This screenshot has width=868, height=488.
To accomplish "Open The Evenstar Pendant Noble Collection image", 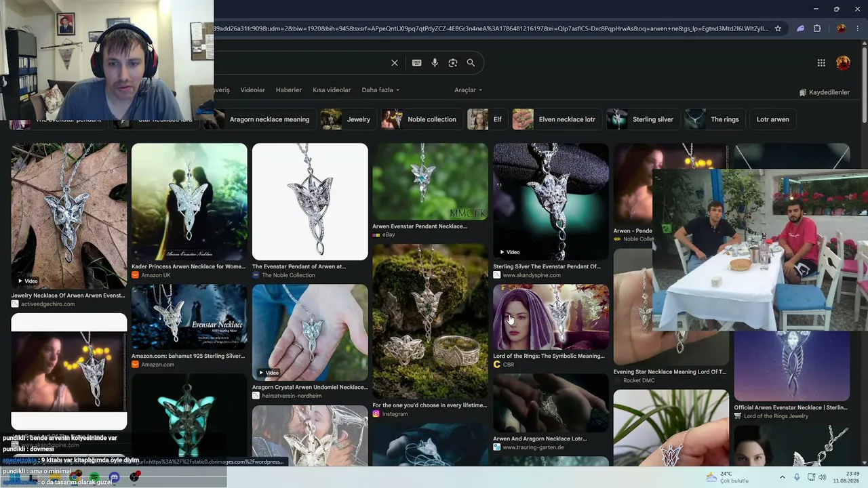I will point(310,201).
